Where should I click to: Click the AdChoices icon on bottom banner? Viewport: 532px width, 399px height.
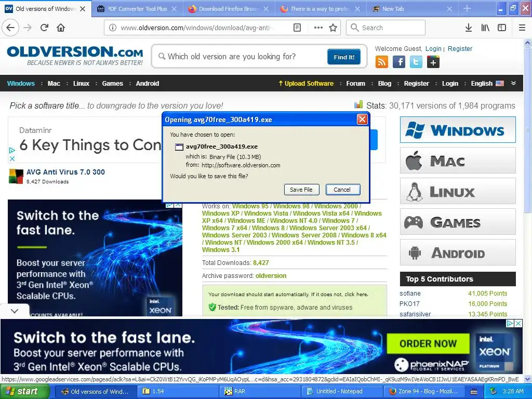tap(510, 323)
